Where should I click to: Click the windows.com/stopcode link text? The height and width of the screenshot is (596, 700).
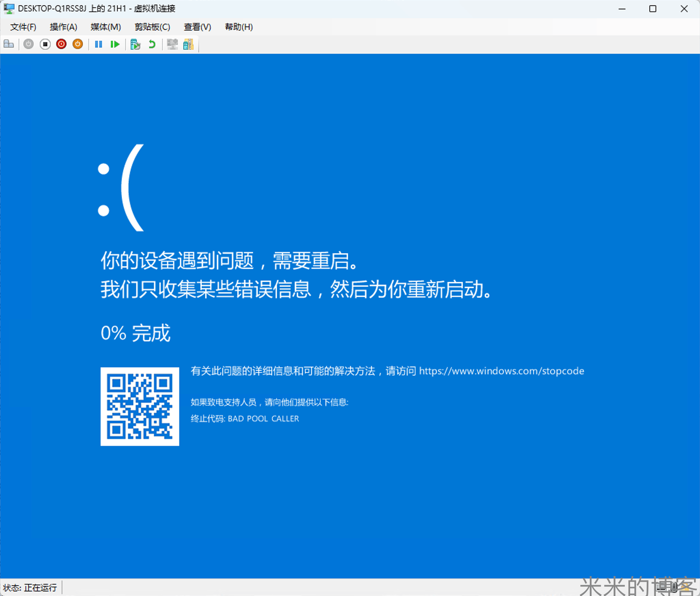point(501,371)
